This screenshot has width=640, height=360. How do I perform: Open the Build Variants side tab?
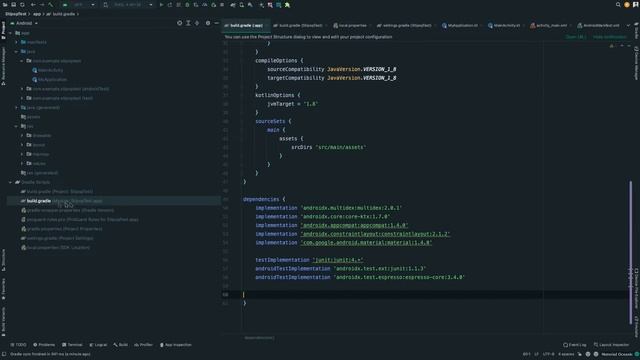[x=3, y=322]
